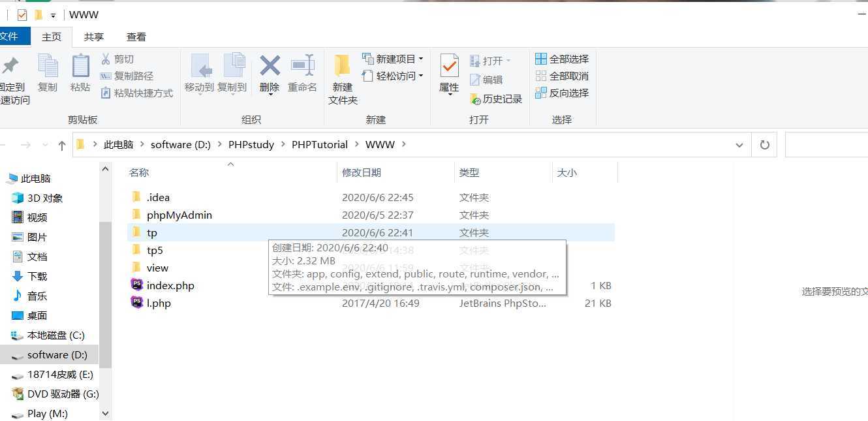Screen dimensions: 868x421
Task: Open the Easy access (轻松访问) dropdown
Action: [x=393, y=76]
